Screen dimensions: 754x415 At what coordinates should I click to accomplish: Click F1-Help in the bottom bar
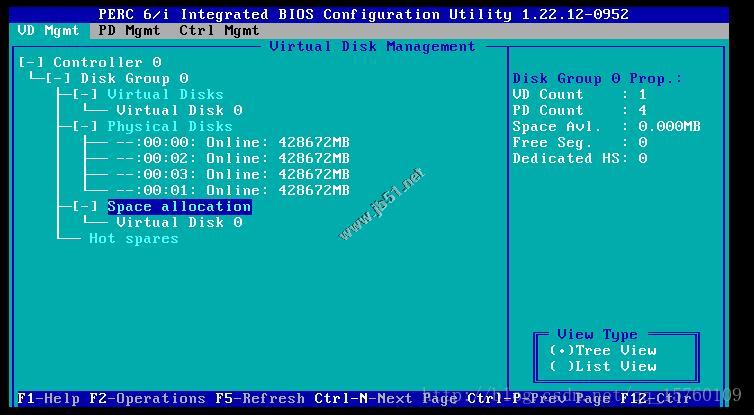click(48, 398)
